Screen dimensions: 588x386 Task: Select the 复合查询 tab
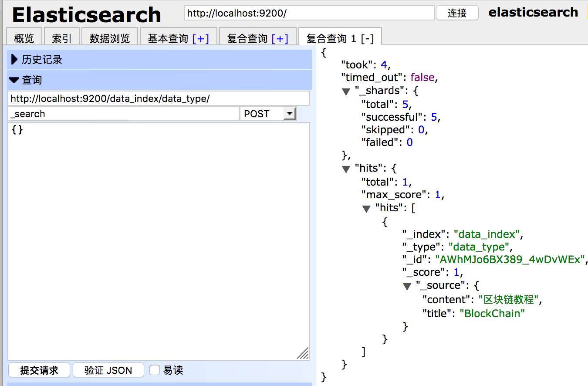(x=247, y=38)
